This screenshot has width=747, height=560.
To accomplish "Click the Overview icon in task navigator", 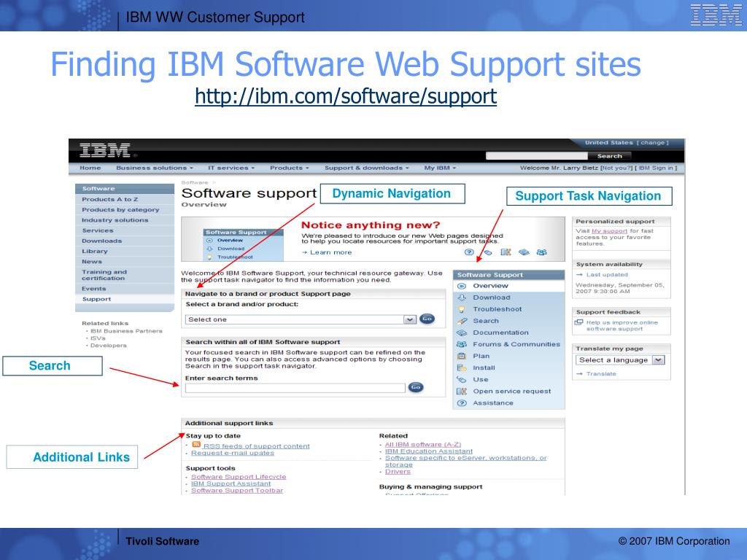I will click(x=461, y=286).
